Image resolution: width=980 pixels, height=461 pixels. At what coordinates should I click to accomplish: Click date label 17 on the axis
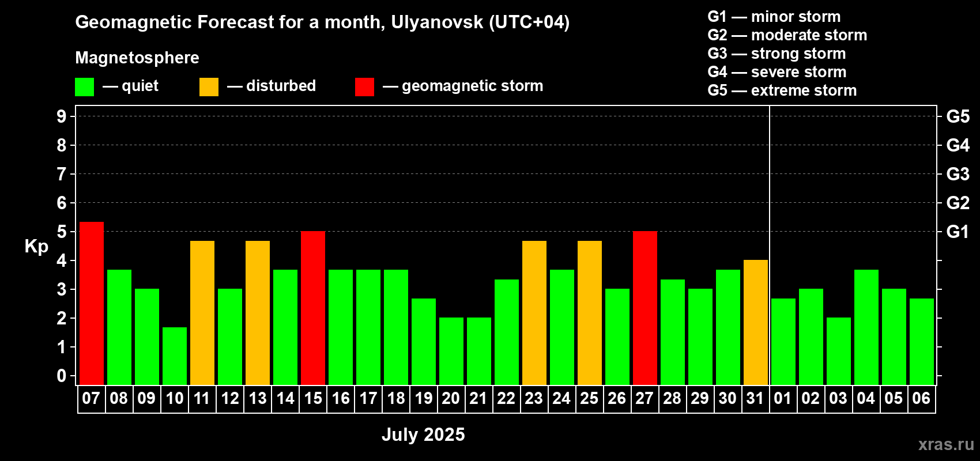point(368,398)
